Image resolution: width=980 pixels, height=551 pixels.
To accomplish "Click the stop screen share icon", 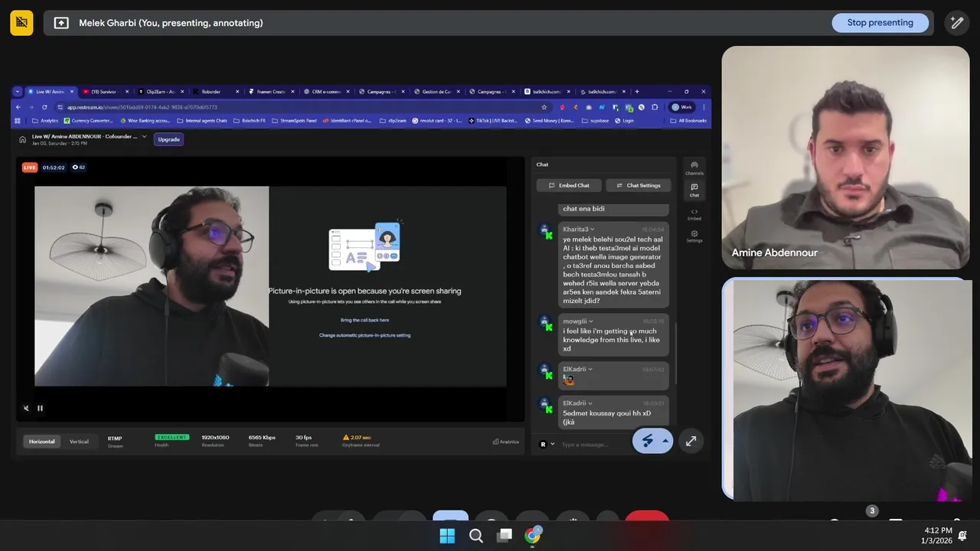I will 21,23.
